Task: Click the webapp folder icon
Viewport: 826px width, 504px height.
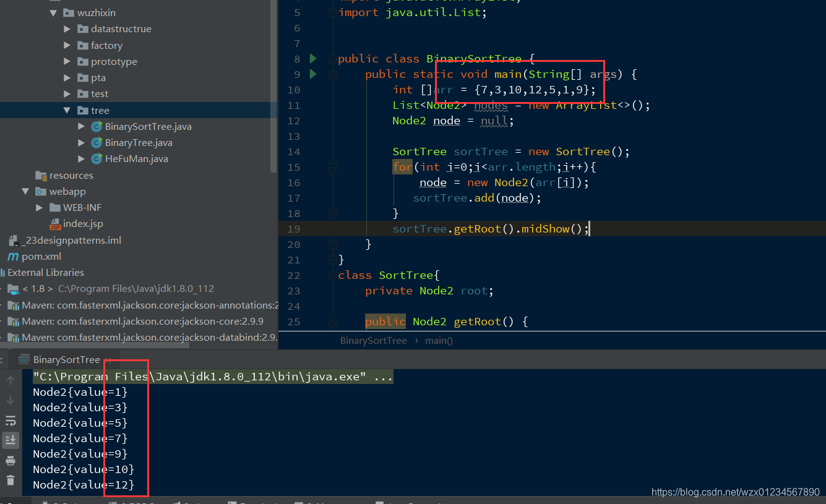Action: [40, 192]
